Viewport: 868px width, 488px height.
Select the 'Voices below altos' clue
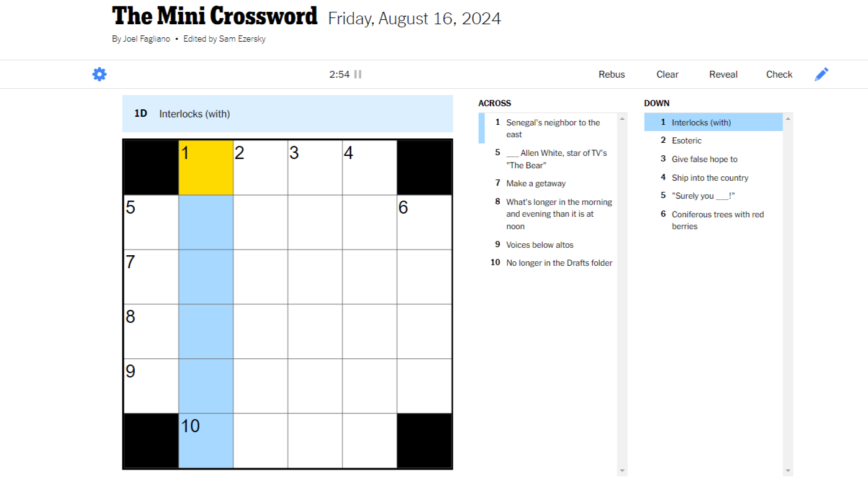[x=540, y=244]
